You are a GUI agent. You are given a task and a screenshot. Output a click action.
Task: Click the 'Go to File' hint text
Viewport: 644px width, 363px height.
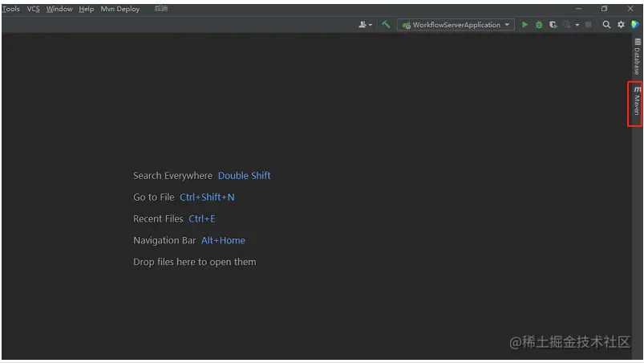tap(154, 198)
